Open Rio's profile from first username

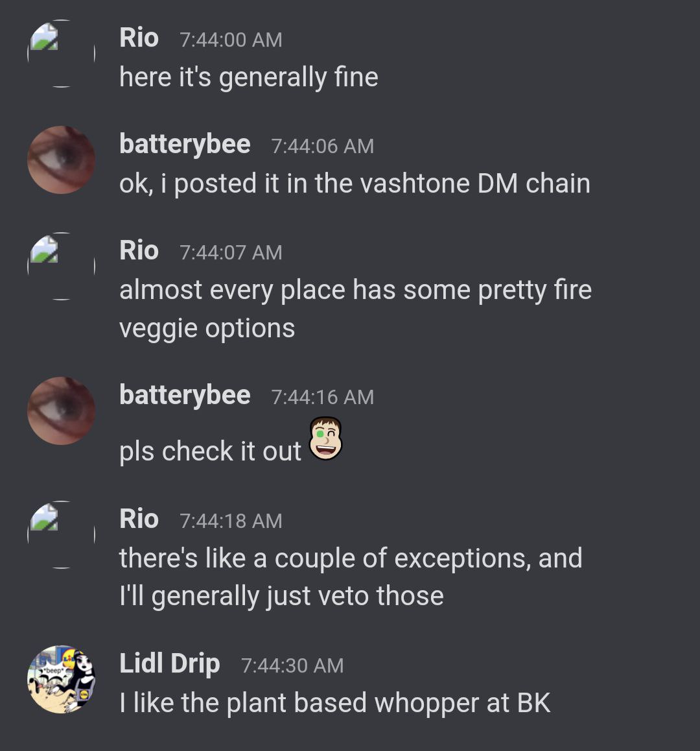[139, 38]
